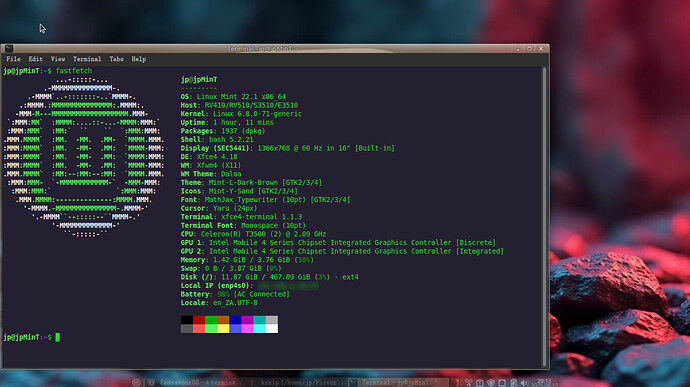The image size is (690, 387).
Task: Click the 'fastfetch' command text
Action: pyautogui.click(x=73, y=71)
